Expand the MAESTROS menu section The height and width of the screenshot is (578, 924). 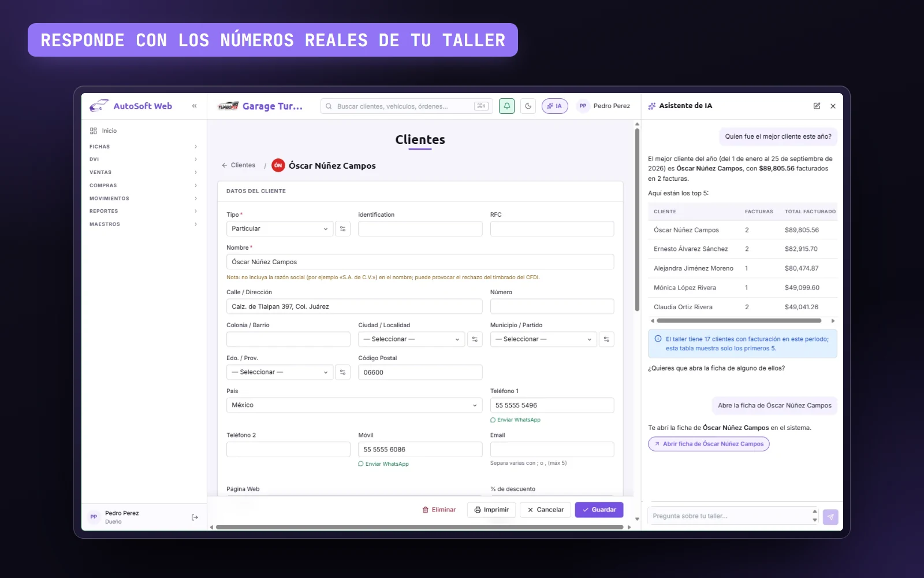pos(143,224)
